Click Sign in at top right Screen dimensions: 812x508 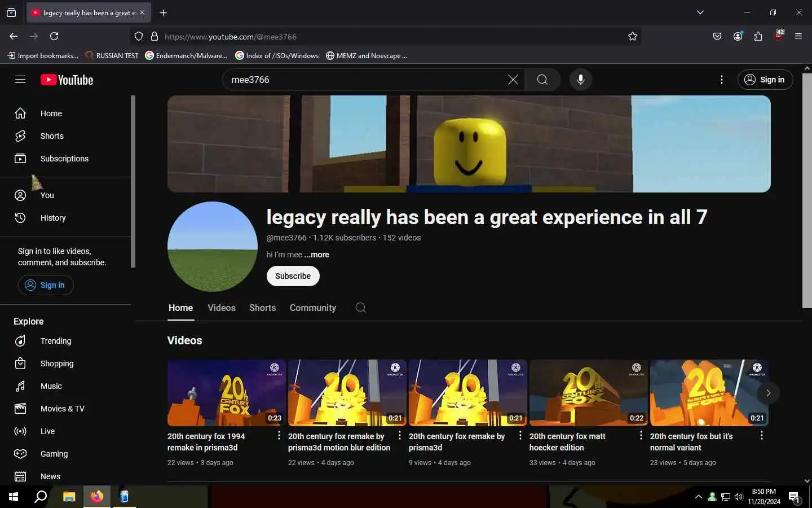765,80
